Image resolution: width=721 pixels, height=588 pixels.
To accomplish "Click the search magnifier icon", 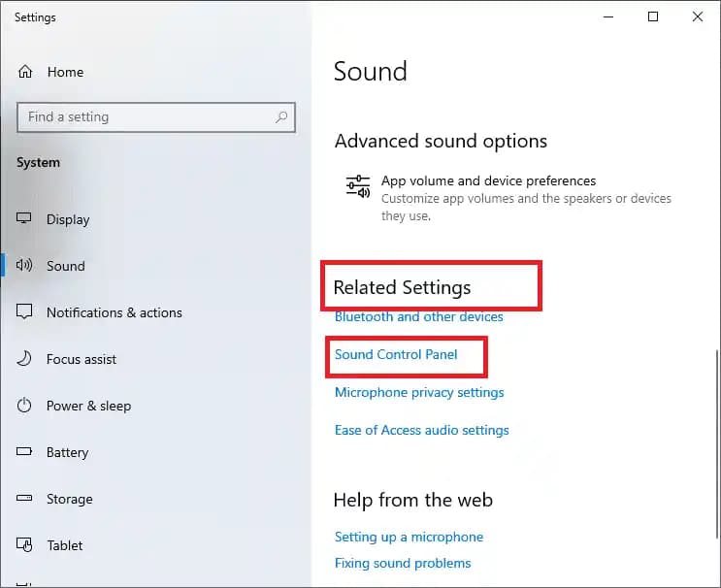I will click(x=281, y=117).
